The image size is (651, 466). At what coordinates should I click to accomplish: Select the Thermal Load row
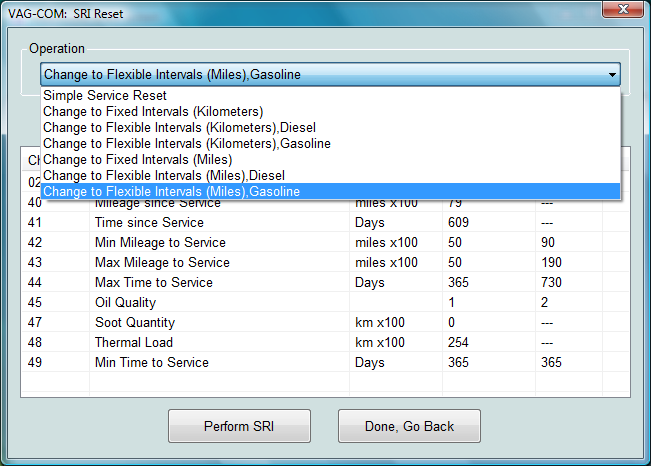[x=326, y=342]
